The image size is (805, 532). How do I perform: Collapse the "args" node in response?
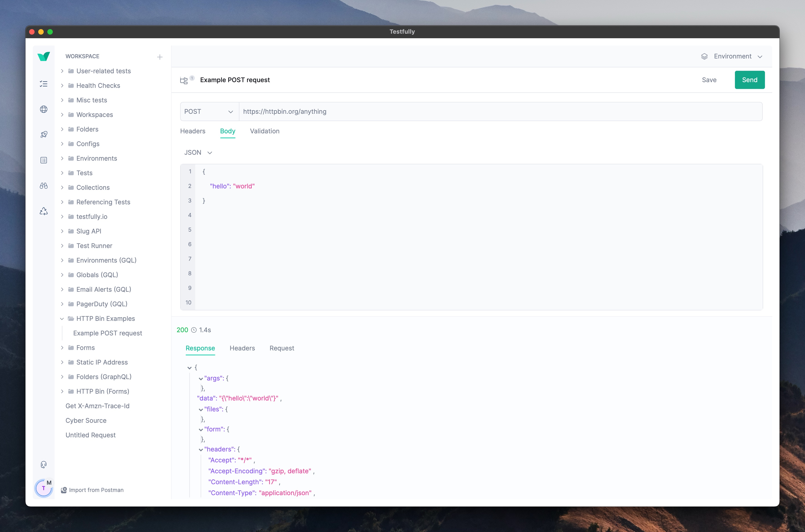coord(201,379)
